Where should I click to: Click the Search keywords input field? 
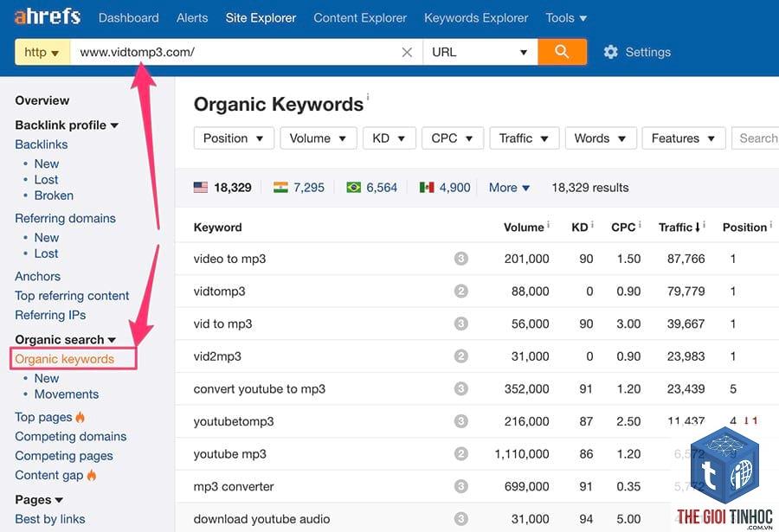click(x=755, y=138)
